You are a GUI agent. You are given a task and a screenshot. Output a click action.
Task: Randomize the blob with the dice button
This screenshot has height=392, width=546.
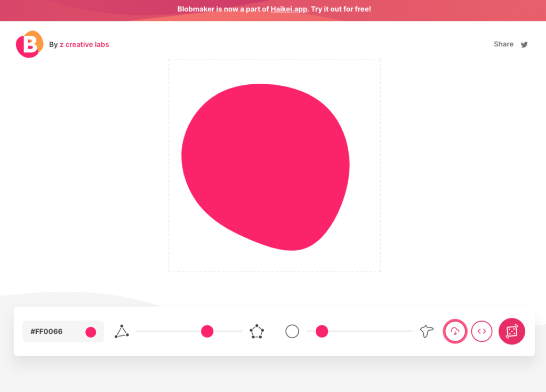click(511, 331)
